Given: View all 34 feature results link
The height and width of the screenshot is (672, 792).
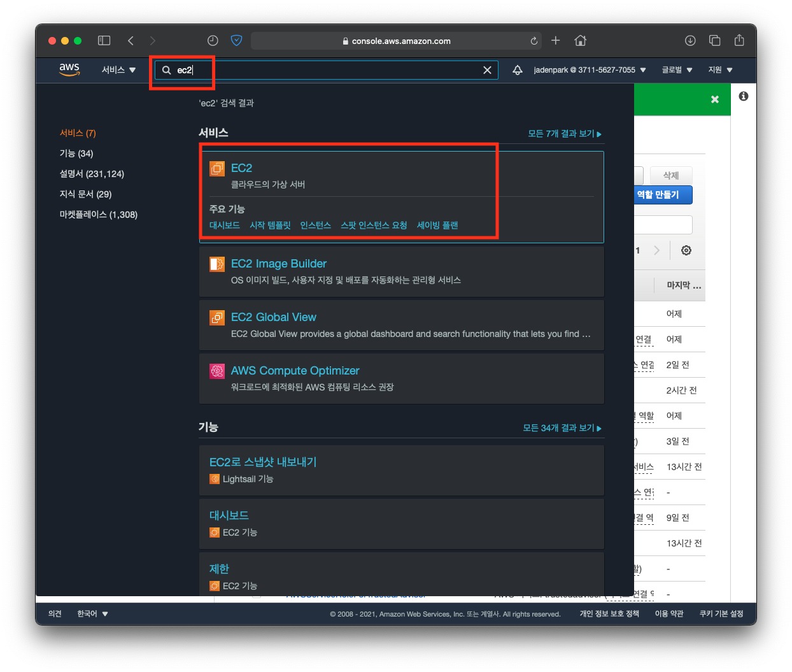Looking at the screenshot, I should pyautogui.click(x=562, y=428).
